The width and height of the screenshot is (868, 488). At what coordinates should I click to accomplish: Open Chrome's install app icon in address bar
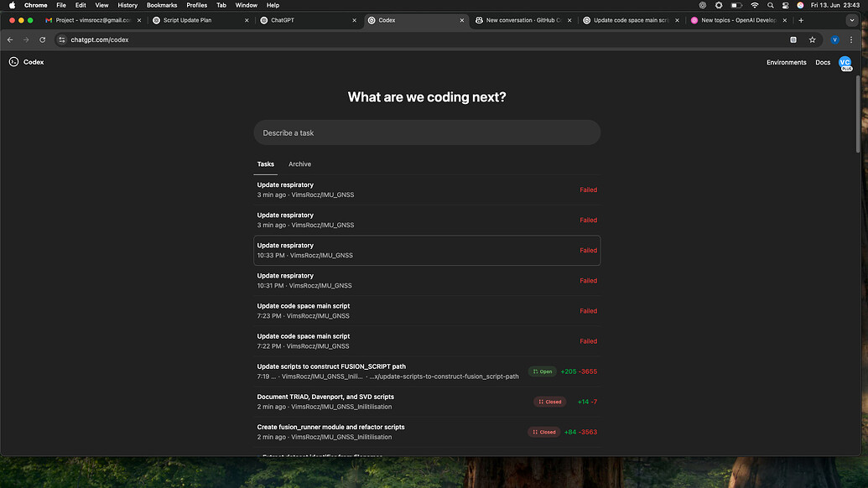click(x=793, y=39)
